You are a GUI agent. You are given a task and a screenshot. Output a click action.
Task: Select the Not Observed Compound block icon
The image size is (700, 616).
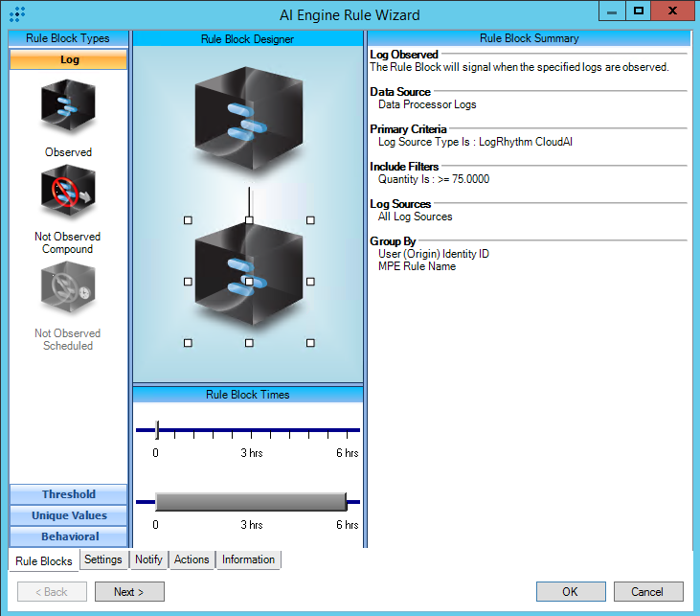[x=68, y=194]
